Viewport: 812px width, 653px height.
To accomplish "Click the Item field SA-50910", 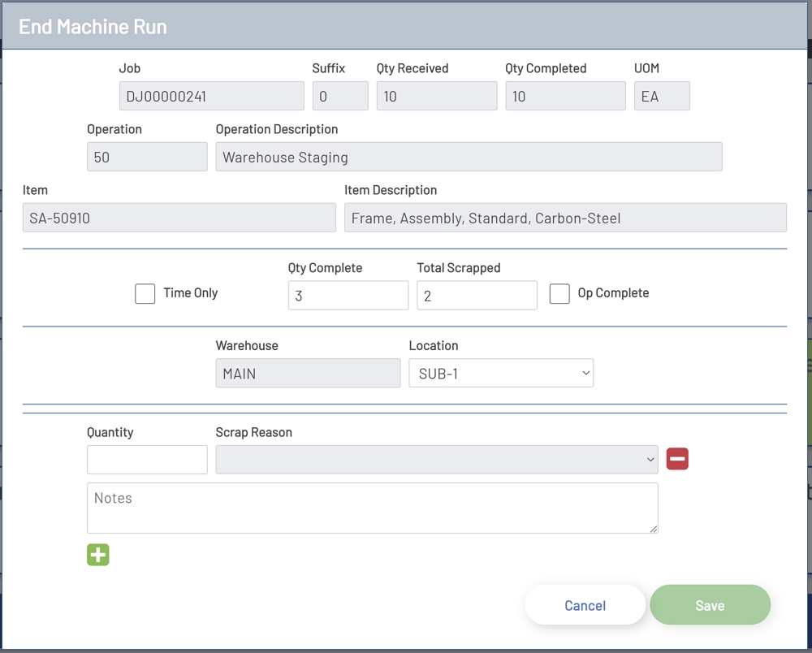I will [x=179, y=218].
